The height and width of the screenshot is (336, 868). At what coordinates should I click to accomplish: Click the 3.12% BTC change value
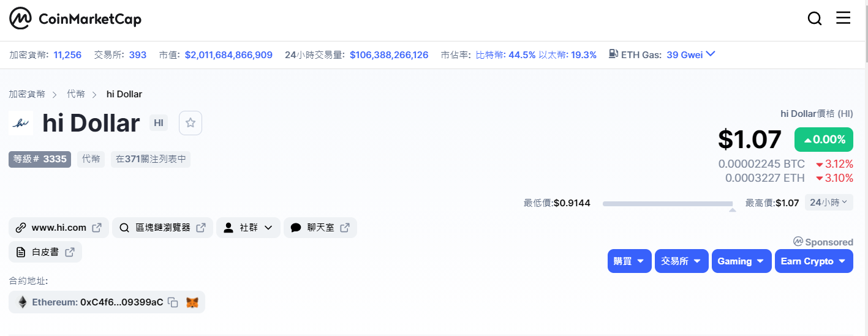[x=839, y=164]
